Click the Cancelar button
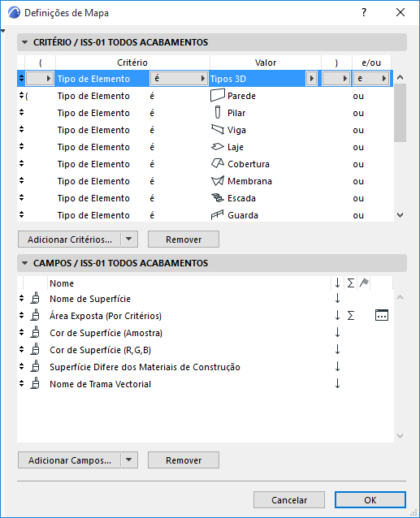420x518 pixels. click(x=289, y=500)
